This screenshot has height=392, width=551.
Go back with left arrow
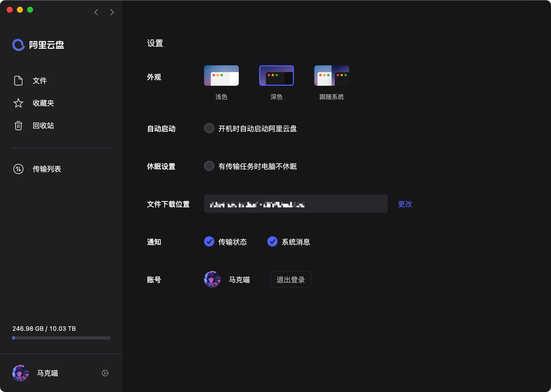[96, 12]
